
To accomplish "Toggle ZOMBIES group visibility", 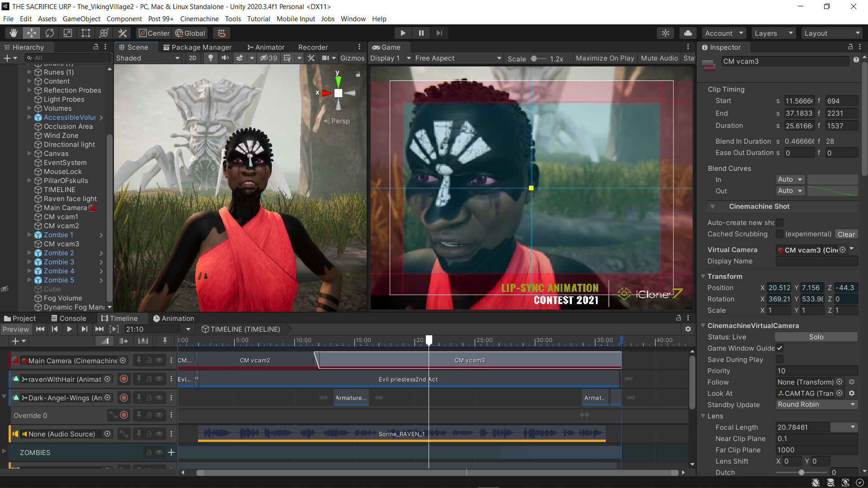I will tap(159, 452).
